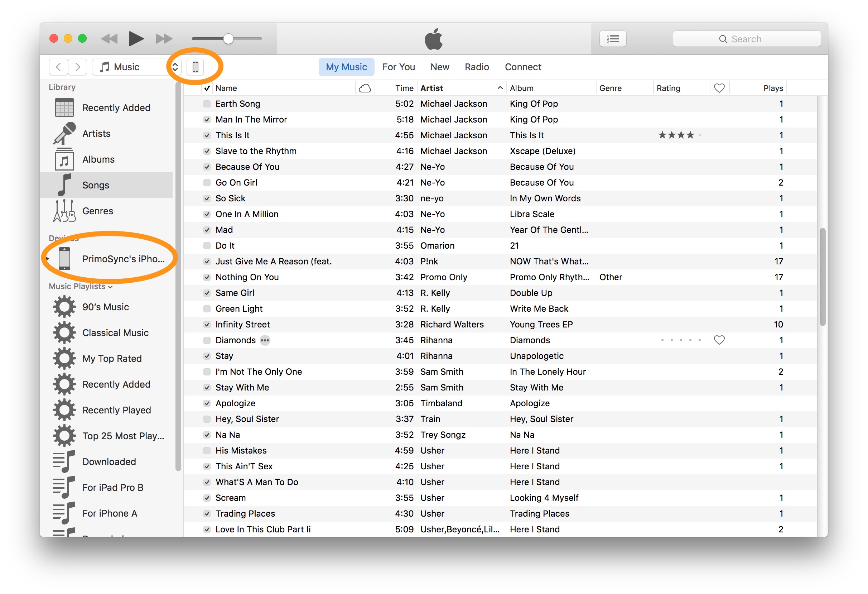Click the iPhone device button in the toolbar

195,67
